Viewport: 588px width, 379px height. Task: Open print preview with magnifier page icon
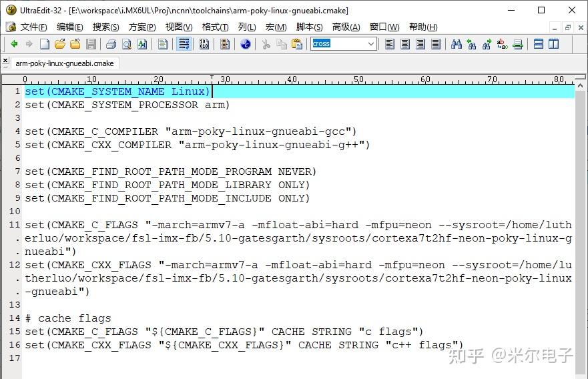127,44
